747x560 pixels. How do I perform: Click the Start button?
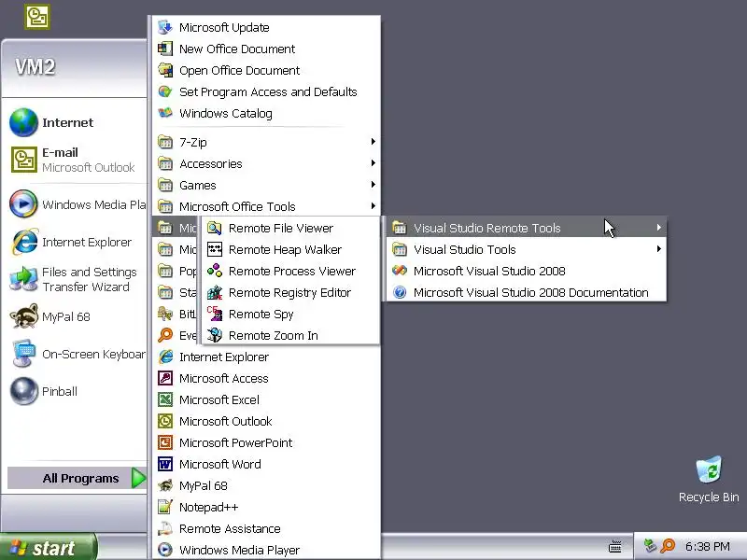pyautogui.click(x=49, y=548)
